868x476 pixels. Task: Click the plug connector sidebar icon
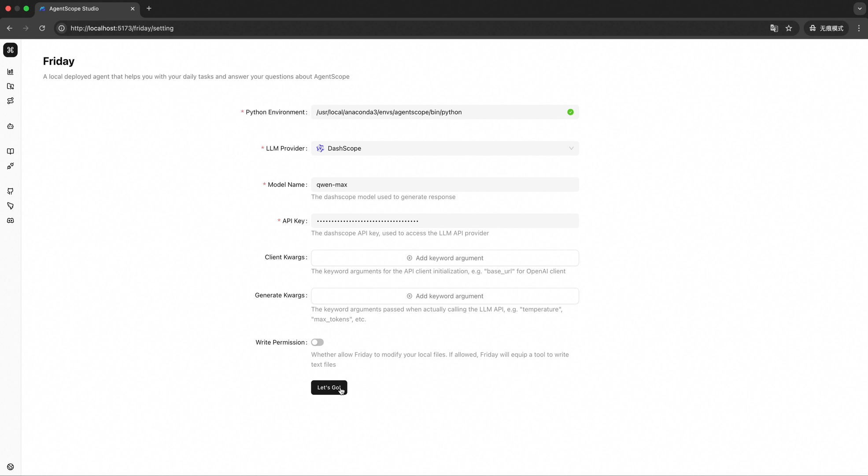pos(10,166)
